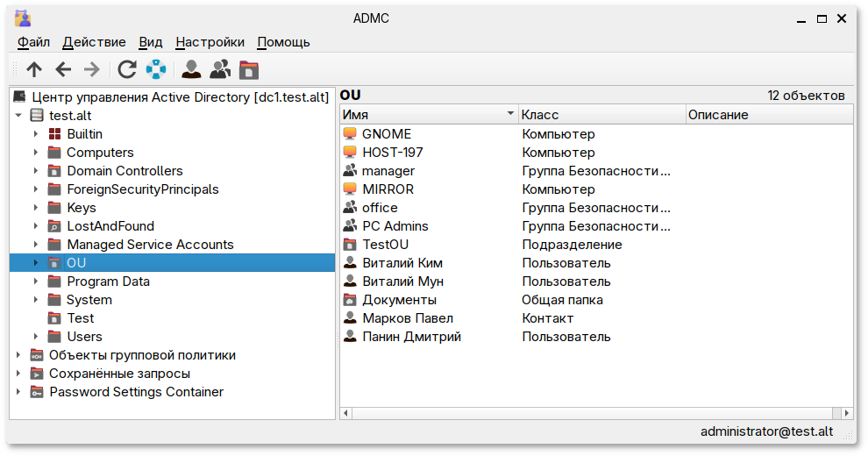868x456 pixels.
Task: Expand the Keys tree node
Action: tap(36, 208)
